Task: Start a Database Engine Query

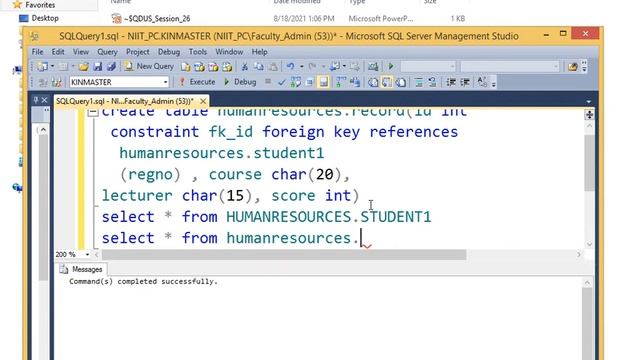Action: tap(186, 67)
